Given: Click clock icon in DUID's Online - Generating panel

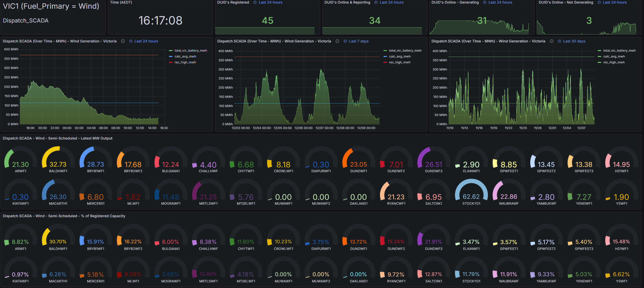Looking at the screenshot, I should 485,2.
